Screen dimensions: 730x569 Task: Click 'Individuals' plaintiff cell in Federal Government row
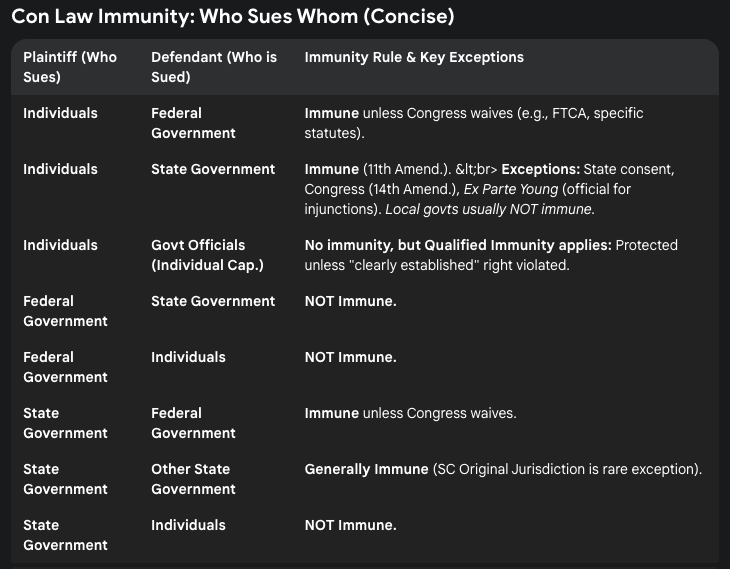point(61,113)
